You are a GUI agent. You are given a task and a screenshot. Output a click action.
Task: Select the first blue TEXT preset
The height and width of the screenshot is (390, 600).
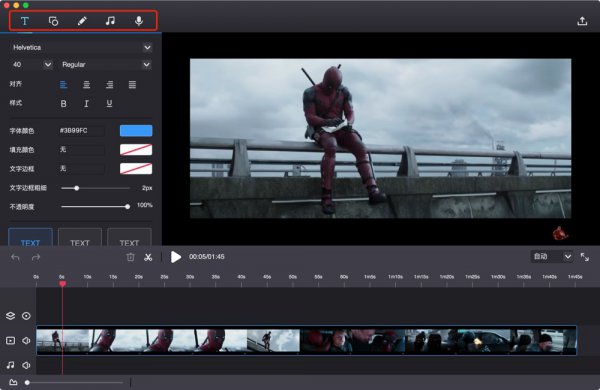click(30, 237)
